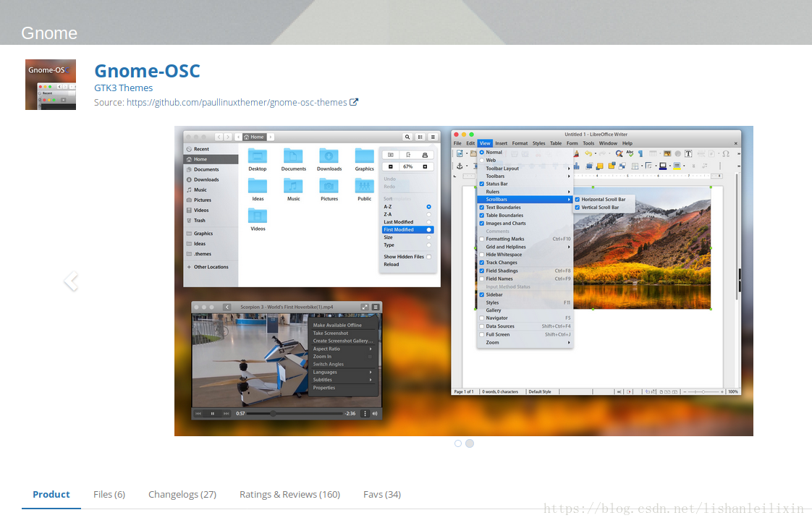
Task: Expand Aspect Ratio submenu in video menu
Action: tap(343, 349)
